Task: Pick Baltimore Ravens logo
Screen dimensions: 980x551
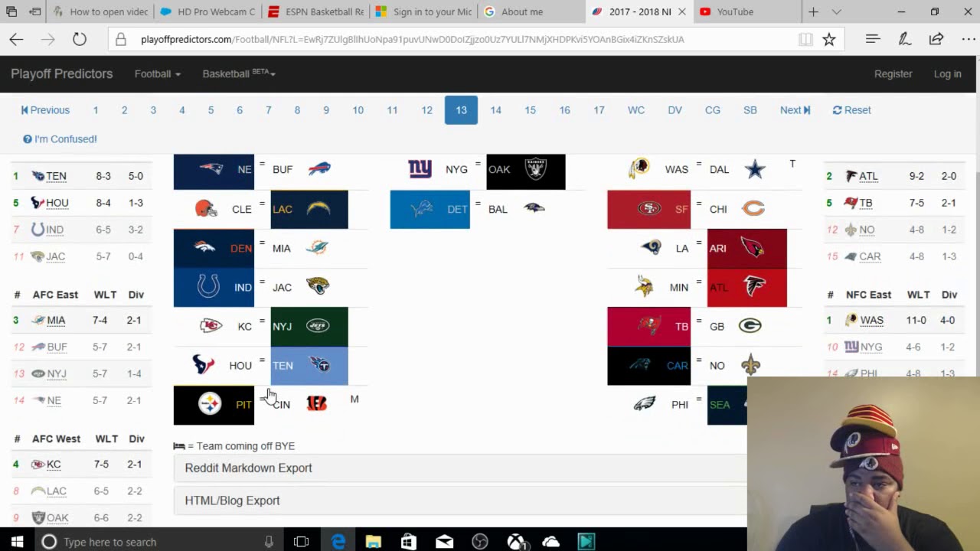Action: pos(534,208)
